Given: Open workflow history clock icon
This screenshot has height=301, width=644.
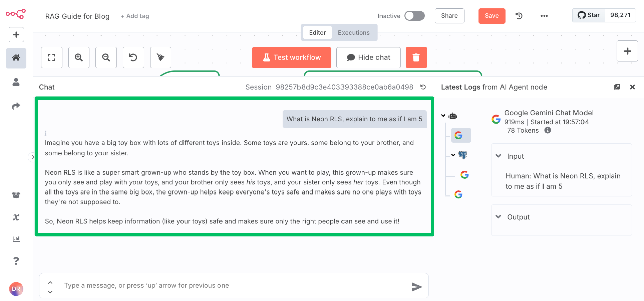Looking at the screenshot, I should [x=519, y=16].
